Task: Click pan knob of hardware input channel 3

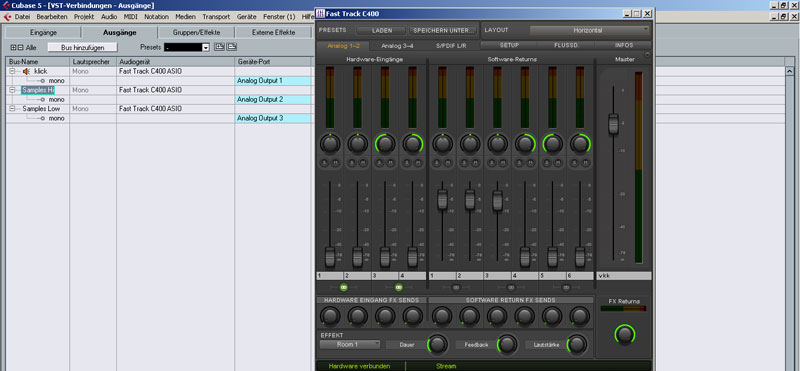Action: (385, 144)
